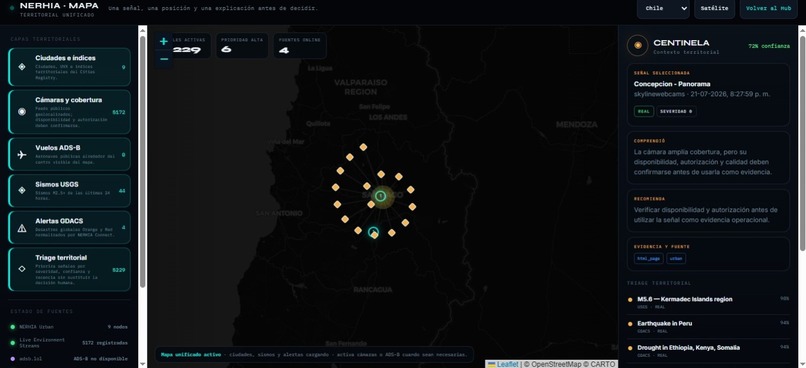
Task: Toggle the Triage territorial layer card
Action: [69, 269]
